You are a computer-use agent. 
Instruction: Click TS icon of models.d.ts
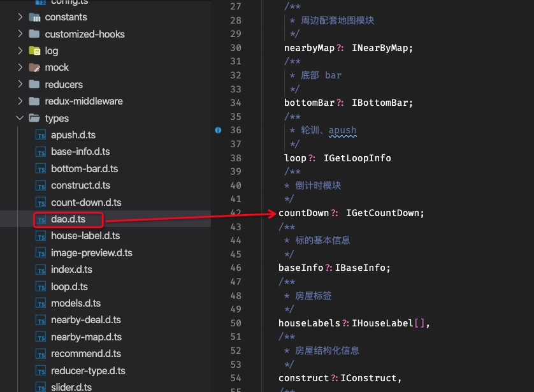tap(41, 303)
